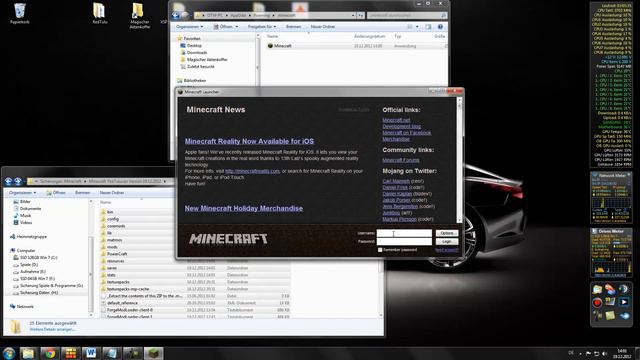Click the top-left icon in the launcher gadget
640x360 pixels.
point(597,289)
